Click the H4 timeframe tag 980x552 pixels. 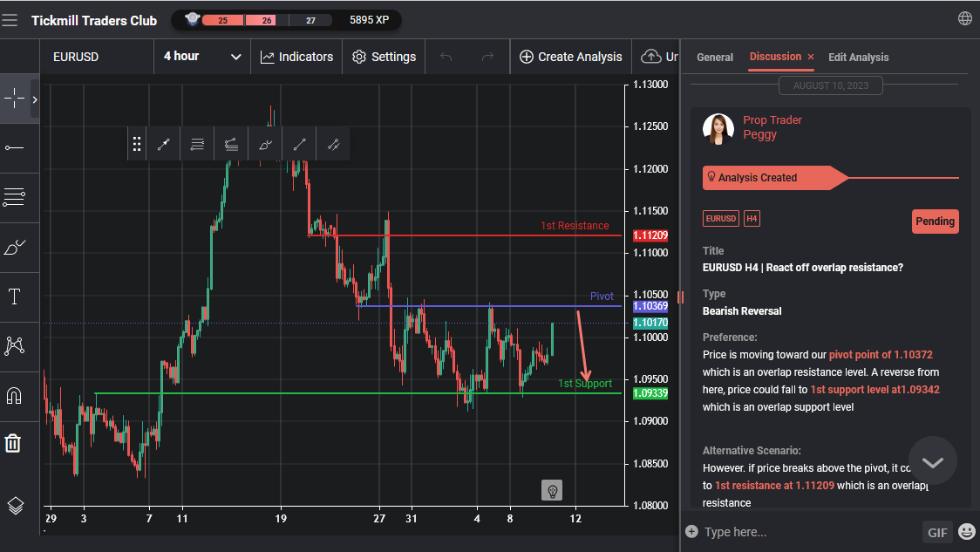(752, 219)
